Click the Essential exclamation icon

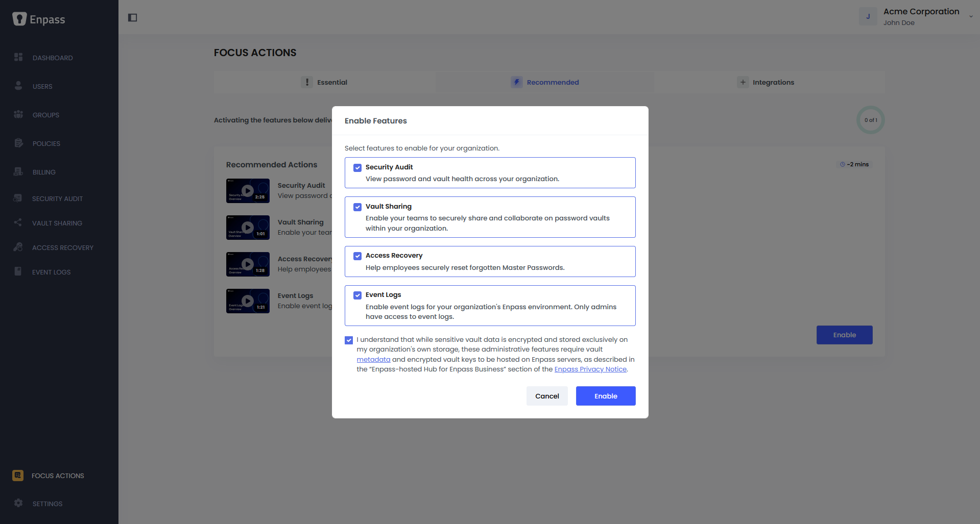click(307, 82)
